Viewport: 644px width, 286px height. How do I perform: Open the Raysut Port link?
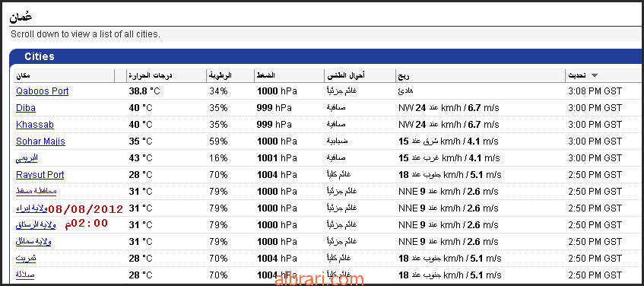[x=40, y=175]
